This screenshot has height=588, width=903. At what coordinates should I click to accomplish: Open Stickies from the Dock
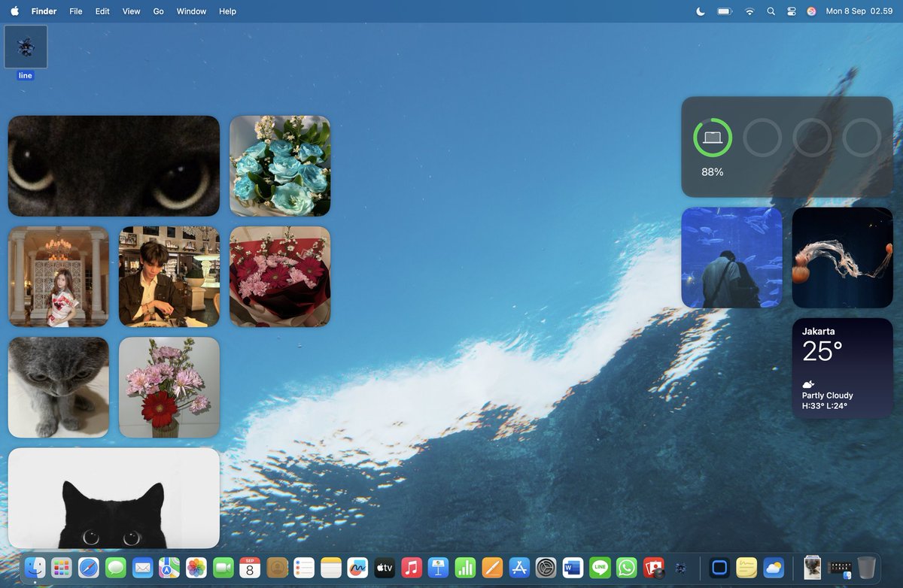coord(746,568)
